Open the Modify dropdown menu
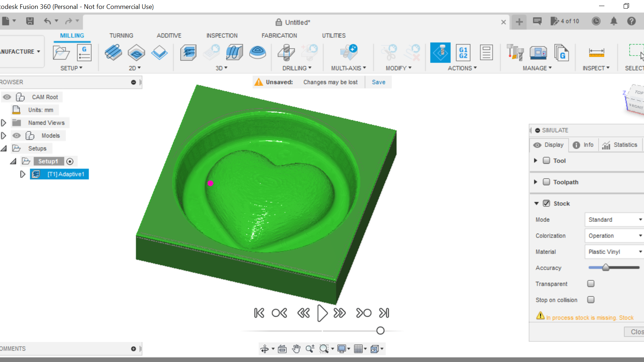 click(x=399, y=68)
